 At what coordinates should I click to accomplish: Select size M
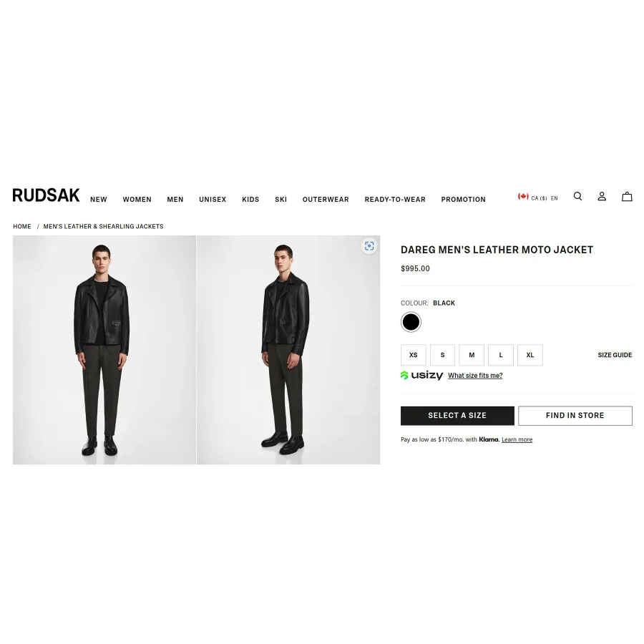472,355
